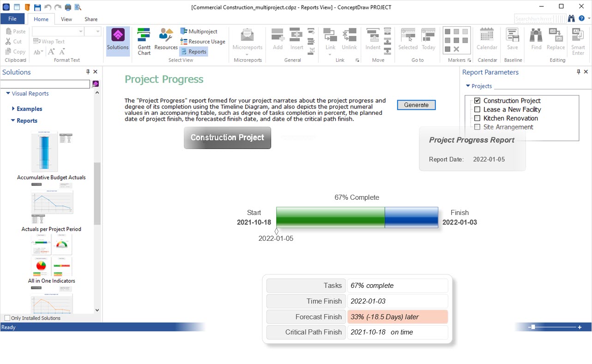Viewport: 592px width, 364px height.
Task: Collapse the Projects section in Report Parameters
Action: (x=468, y=86)
